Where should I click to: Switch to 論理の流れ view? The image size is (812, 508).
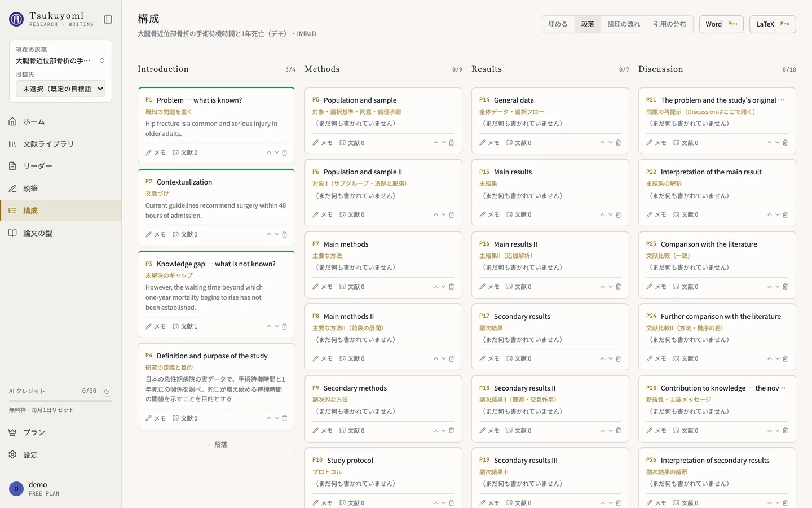tap(624, 24)
